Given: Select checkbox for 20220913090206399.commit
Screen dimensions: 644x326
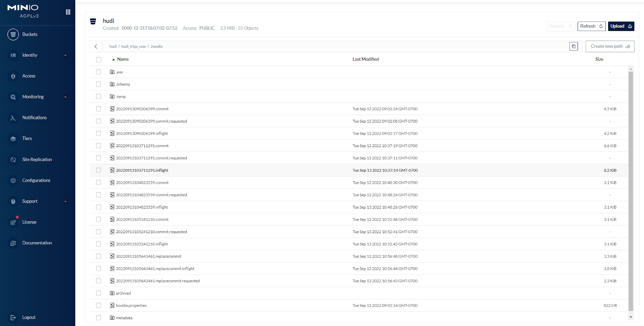Looking at the screenshot, I should tap(99, 109).
